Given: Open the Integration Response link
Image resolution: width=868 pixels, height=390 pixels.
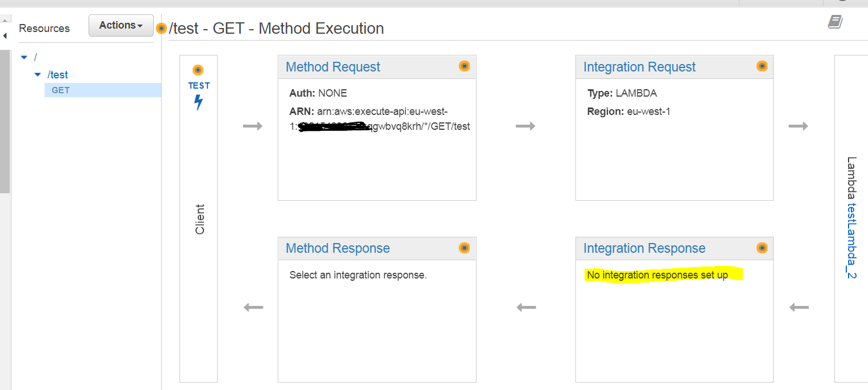Looking at the screenshot, I should point(644,248).
